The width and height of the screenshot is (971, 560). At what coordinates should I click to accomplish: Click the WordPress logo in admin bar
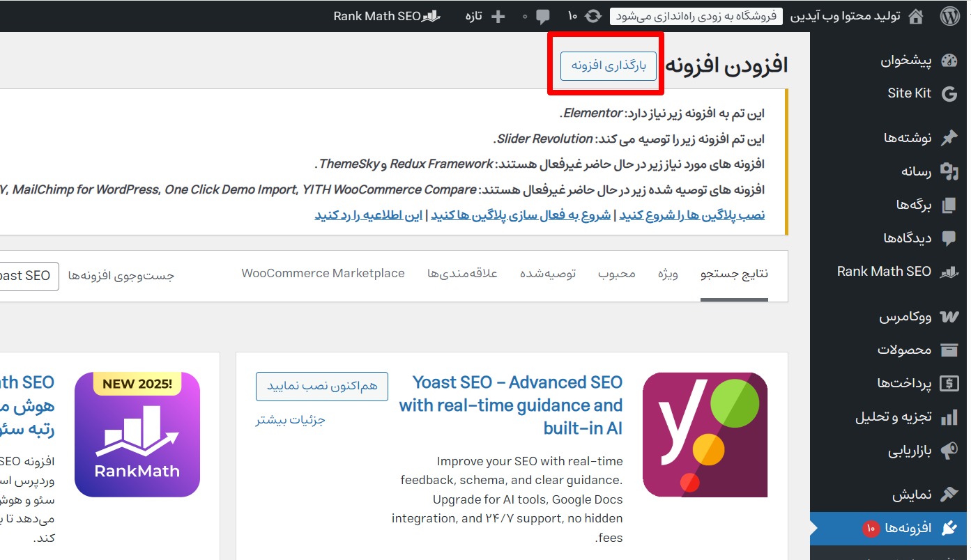pyautogui.click(x=950, y=16)
